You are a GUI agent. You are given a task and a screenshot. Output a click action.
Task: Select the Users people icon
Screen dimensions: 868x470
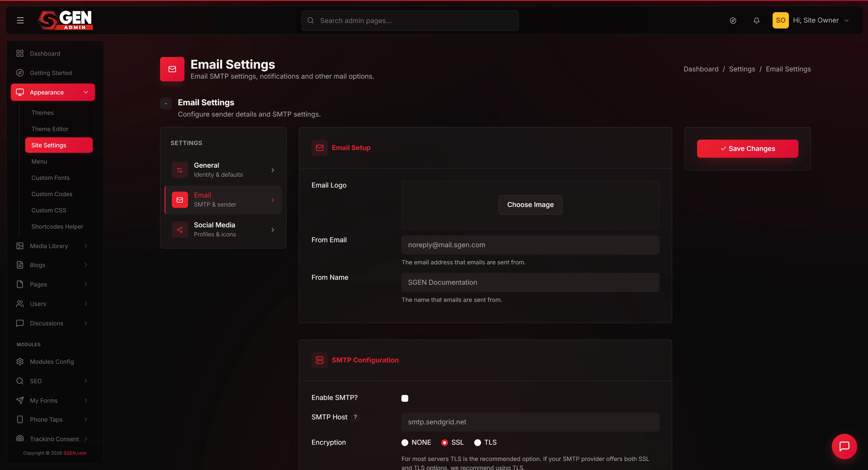[x=20, y=303]
